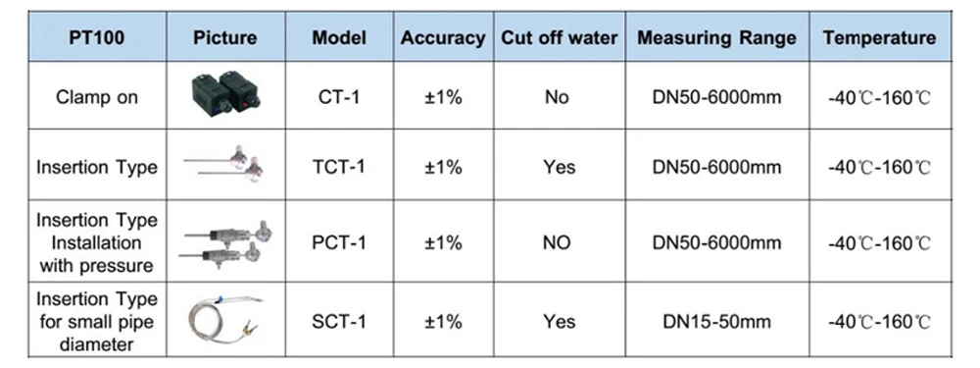Select Insertion Type Installation with pressure label
The width and height of the screenshot is (980, 368).
point(97,242)
